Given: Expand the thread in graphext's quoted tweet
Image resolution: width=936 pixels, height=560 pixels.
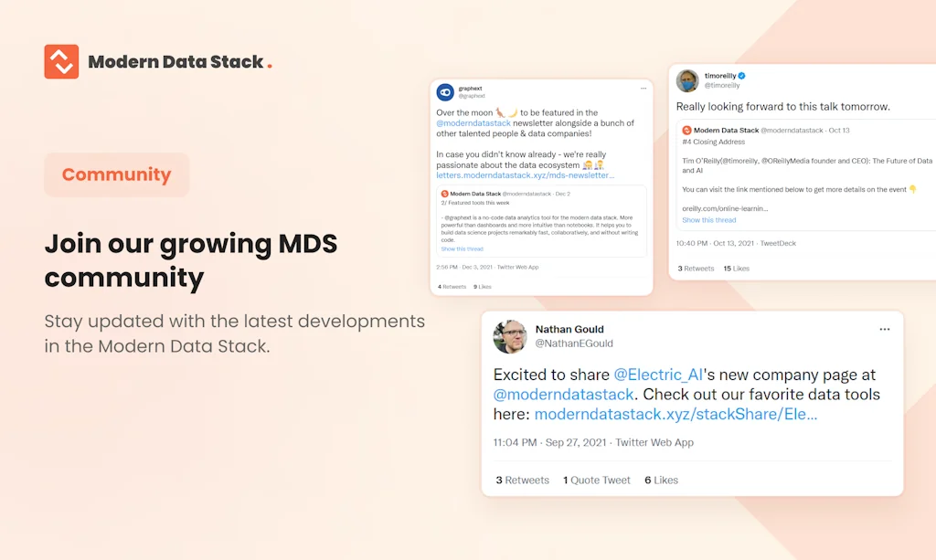Looking at the screenshot, I should [462, 248].
